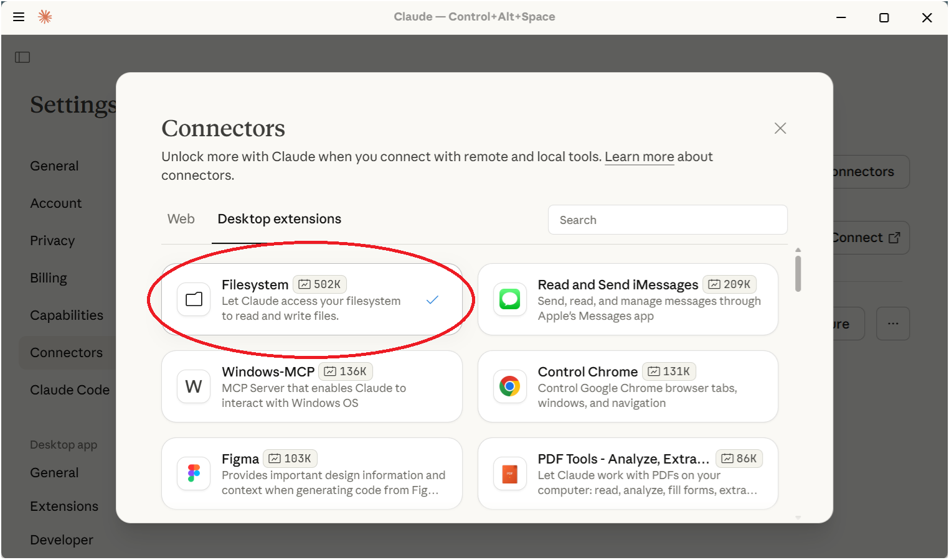Click the Filesystem installed checkmark

(x=432, y=300)
